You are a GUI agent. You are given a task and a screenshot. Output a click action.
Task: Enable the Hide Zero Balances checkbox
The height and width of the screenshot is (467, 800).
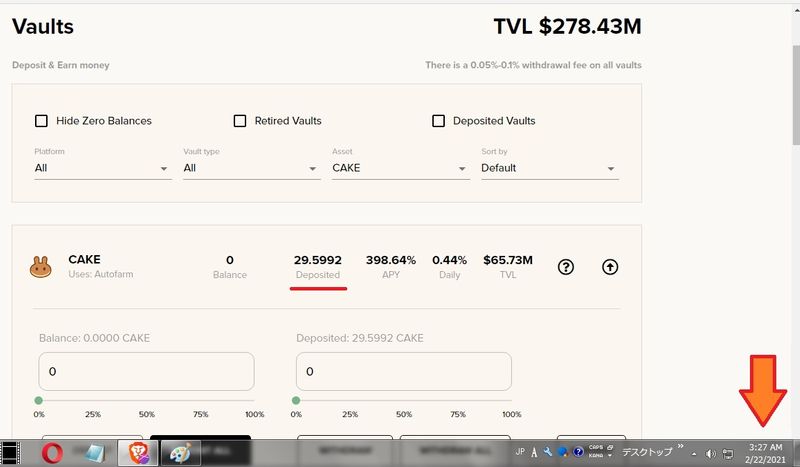click(x=41, y=121)
